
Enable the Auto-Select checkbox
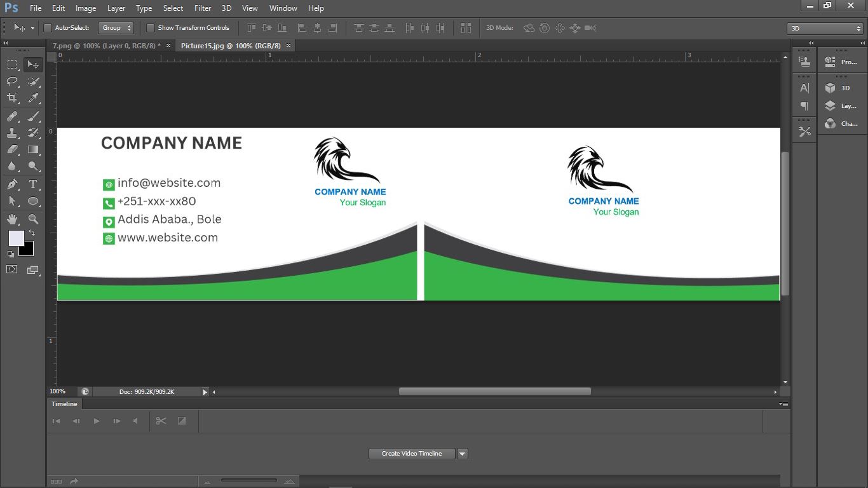tap(48, 28)
